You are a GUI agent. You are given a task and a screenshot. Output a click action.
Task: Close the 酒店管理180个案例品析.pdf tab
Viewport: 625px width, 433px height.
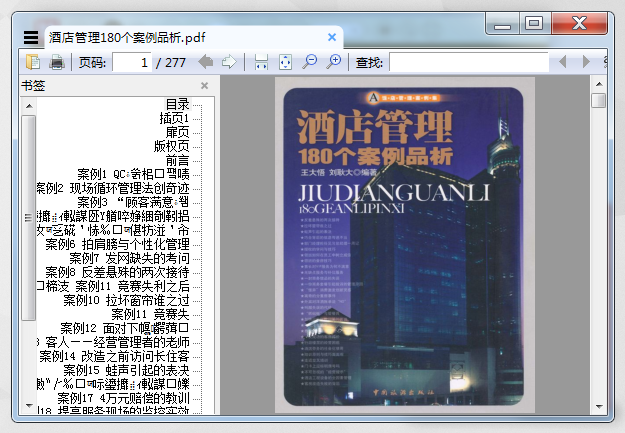tap(332, 37)
